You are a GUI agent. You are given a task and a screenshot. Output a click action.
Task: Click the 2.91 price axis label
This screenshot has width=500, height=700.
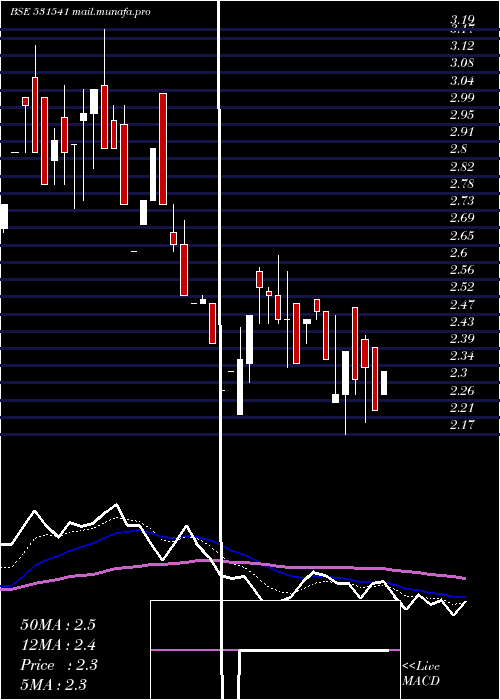(x=462, y=132)
